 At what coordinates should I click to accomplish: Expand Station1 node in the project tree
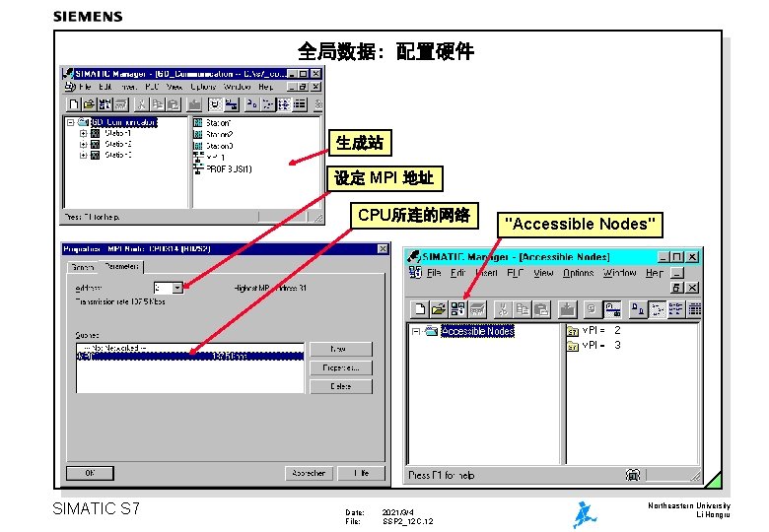point(84,133)
